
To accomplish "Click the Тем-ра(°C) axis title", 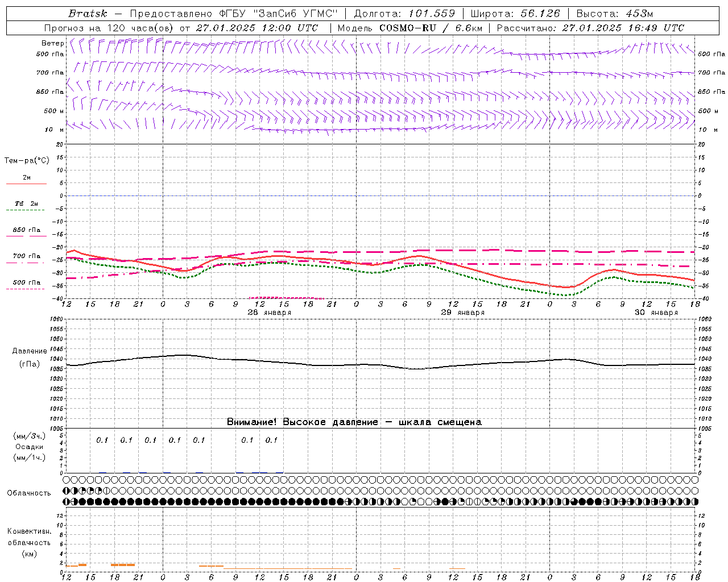I will [x=27, y=161].
